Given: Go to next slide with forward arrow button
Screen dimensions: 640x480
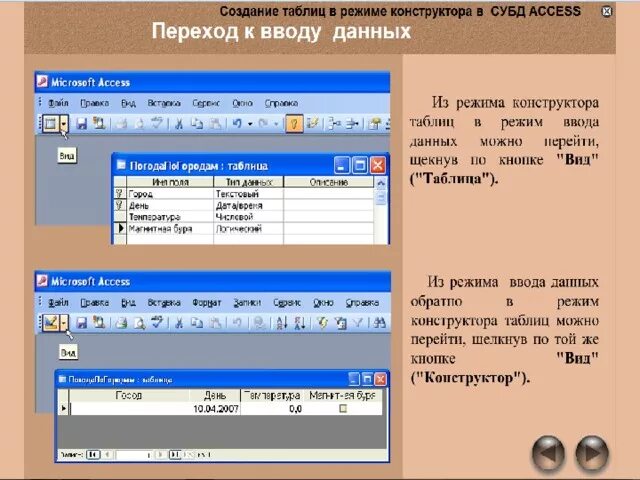Looking at the screenshot, I should (592, 453).
